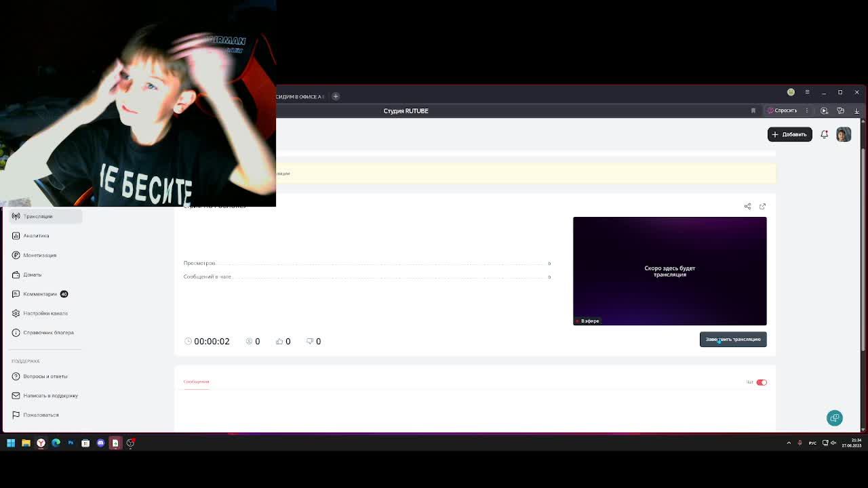Click the Монетизация ruble icon
This screenshot has height=488, width=868.
16,255
